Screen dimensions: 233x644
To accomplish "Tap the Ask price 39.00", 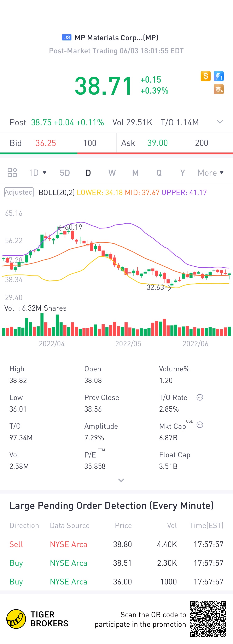I will pos(157,143).
